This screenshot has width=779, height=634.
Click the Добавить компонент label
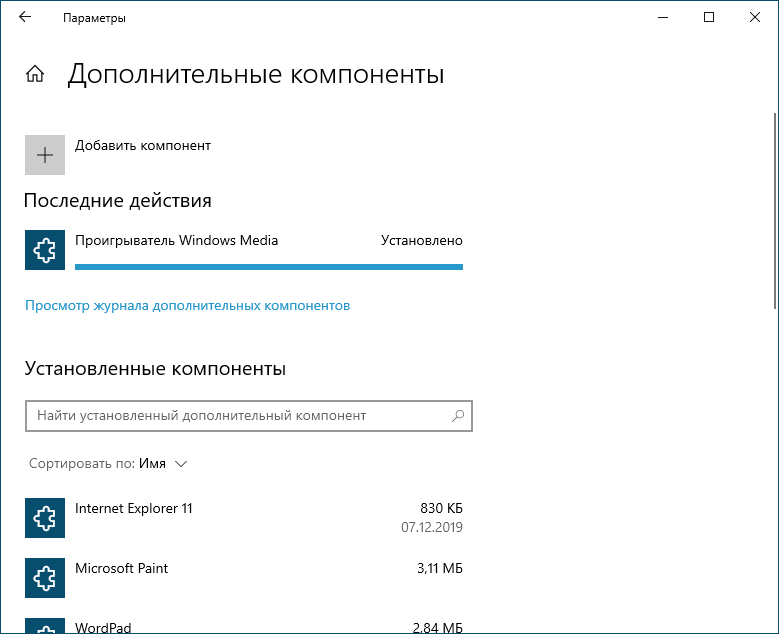[x=143, y=146]
